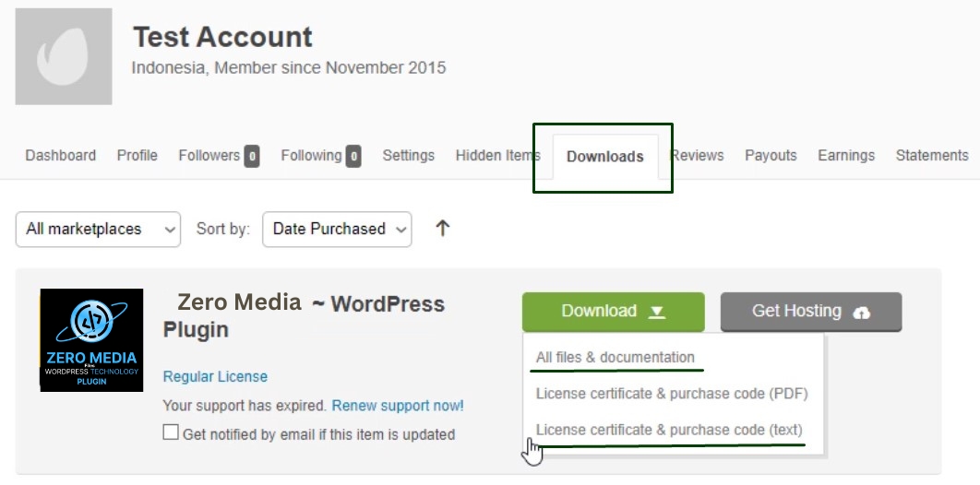The width and height of the screenshot is (980, 485).
Task: Click the Followers count badge
Action: (x=252, y=156)
